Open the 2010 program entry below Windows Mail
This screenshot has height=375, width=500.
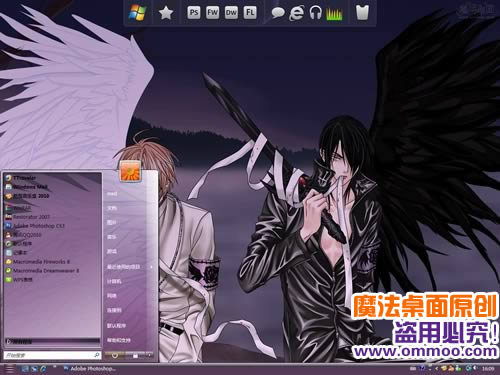27,196
